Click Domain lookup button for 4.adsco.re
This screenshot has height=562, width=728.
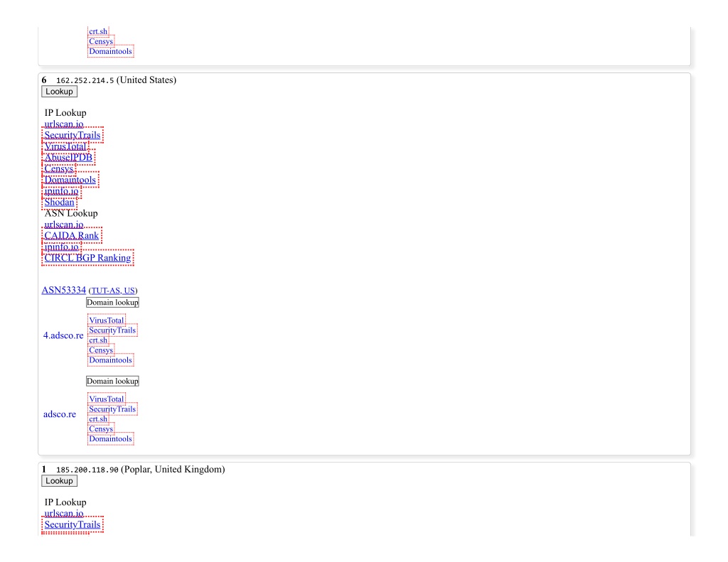click(112, 303)
